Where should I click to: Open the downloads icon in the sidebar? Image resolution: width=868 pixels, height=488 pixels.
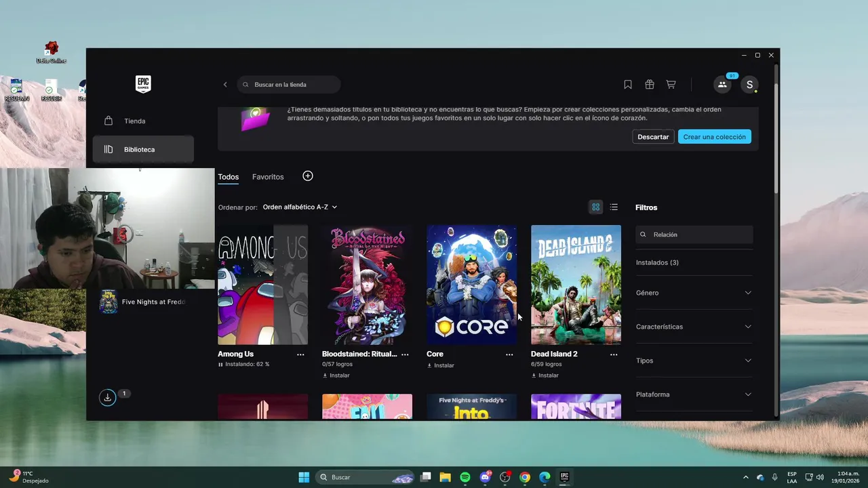coord(107,398)
